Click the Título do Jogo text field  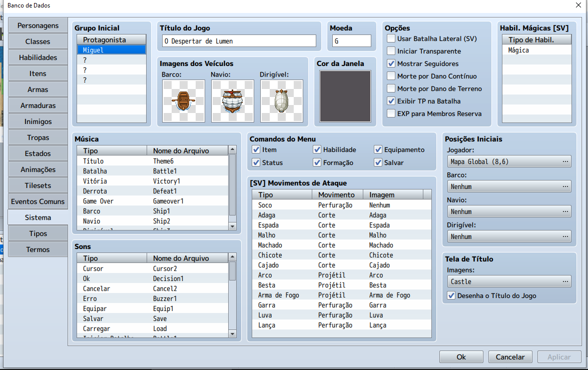[240, 41]
